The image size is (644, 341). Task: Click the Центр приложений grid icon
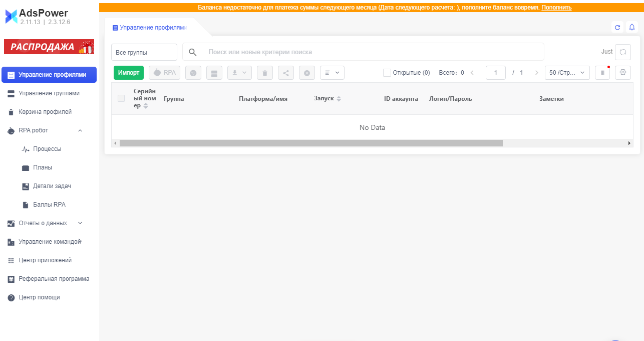(x=11, y=260)
